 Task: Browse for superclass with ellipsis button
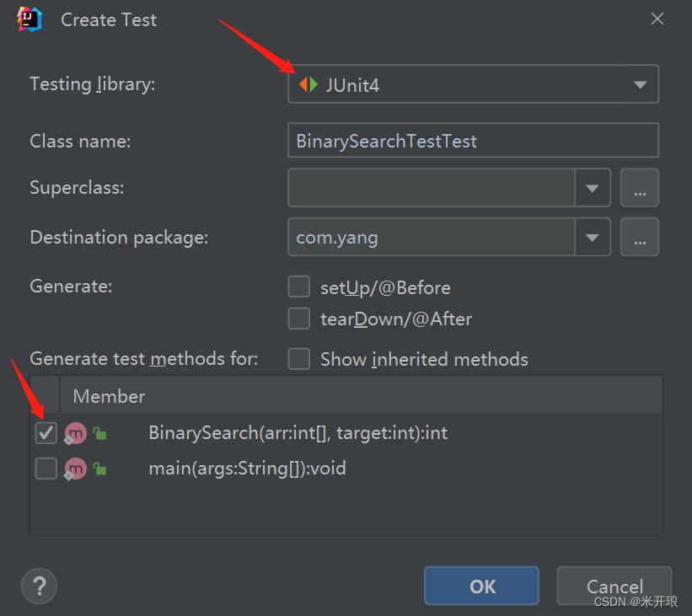click(640, 188)
